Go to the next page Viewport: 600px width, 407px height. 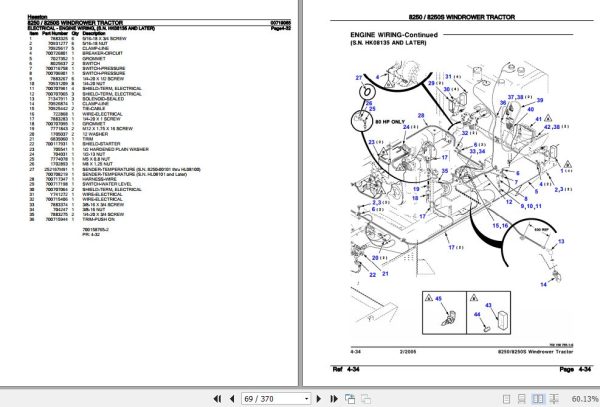(319, 399)
